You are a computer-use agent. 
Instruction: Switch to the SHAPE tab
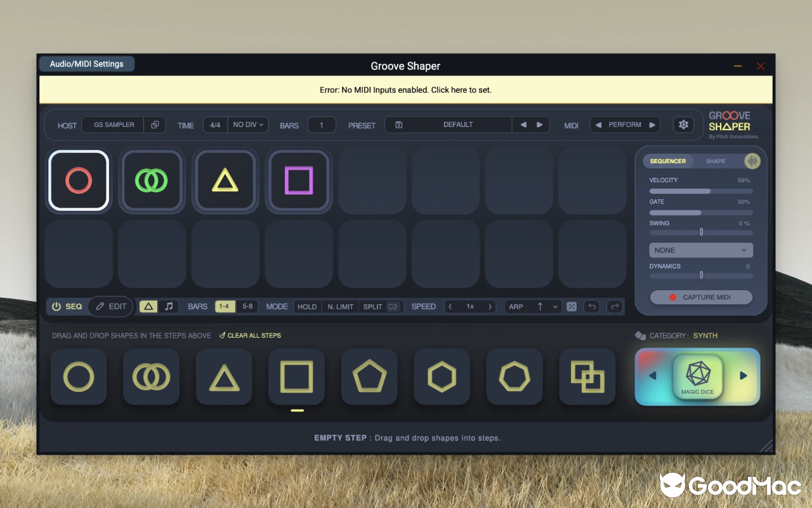pyautogui.click(x=715, y=161)
